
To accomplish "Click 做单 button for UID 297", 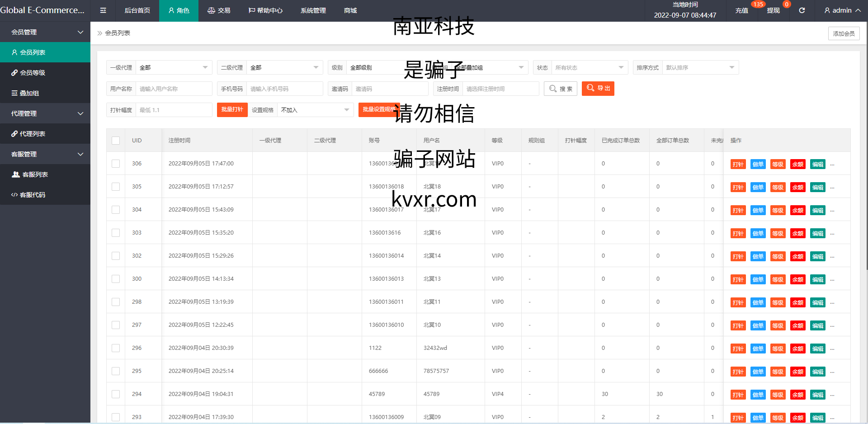I will pyautogui.click(x=758, y=326).
